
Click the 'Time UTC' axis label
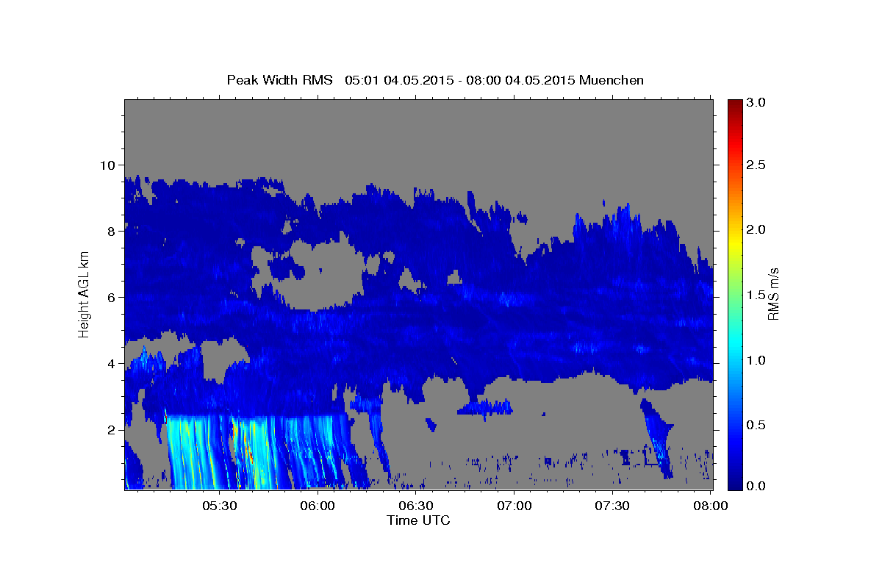tap(418, 521)
